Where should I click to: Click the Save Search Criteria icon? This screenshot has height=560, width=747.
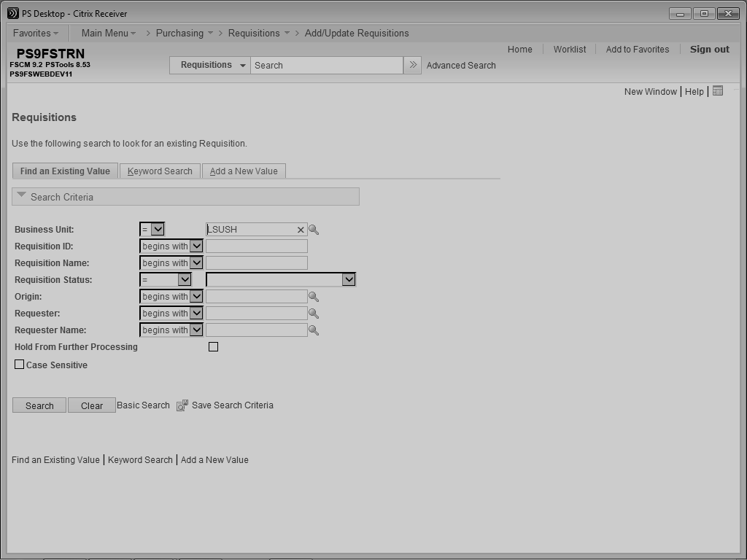182,405
